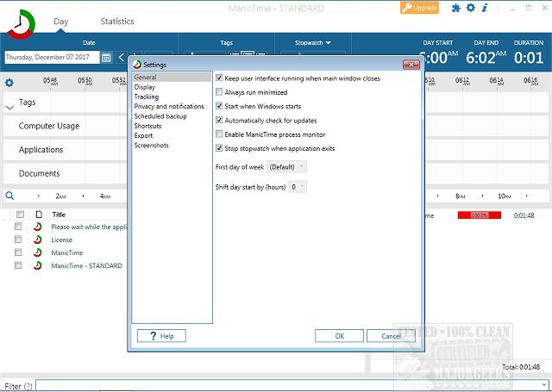Click the 'ManicTime - STANDARD' row title
The height and width of the screenshot is (392, 552).
tap(86, 265)
